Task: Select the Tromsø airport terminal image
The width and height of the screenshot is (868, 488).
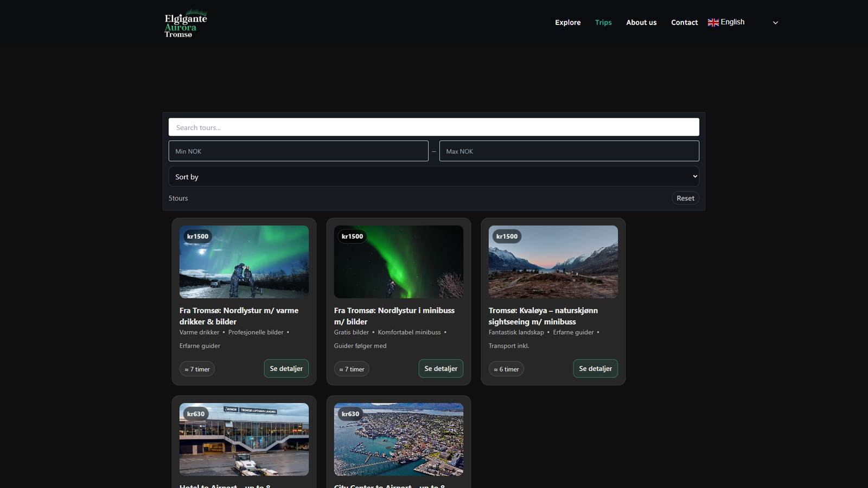Action: [244, 439]
